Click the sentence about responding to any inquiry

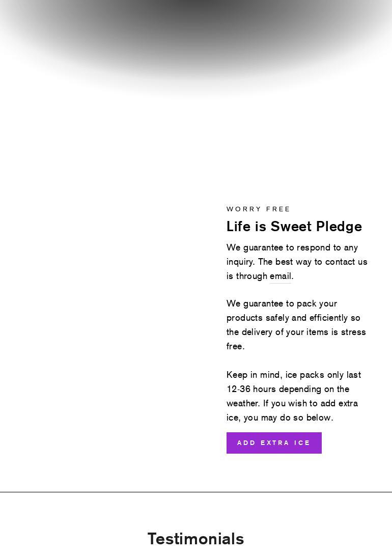[x=292, y=248]
